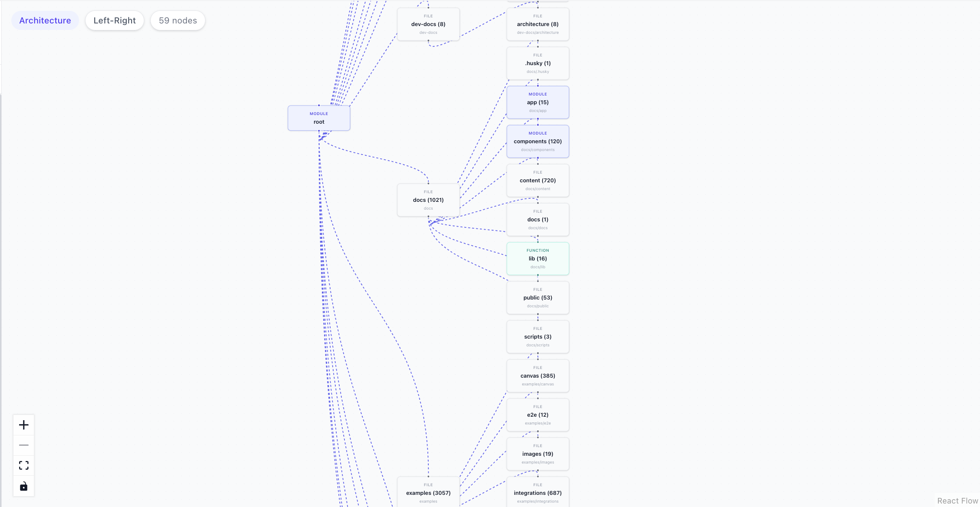Select the root module node

(x=319, y=118)
